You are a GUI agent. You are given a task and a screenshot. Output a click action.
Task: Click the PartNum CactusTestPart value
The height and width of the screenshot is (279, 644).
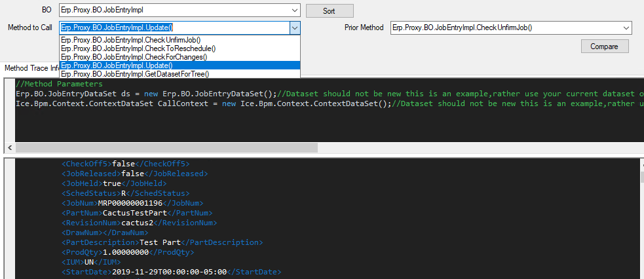[x=135, y=213]
